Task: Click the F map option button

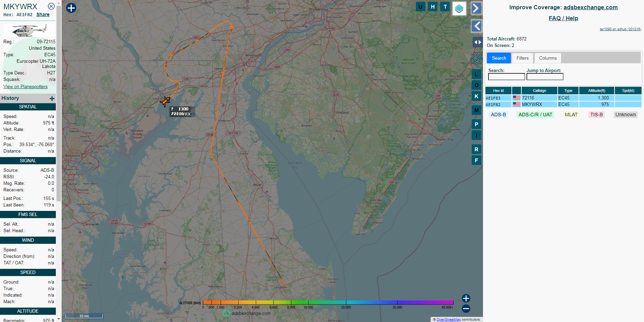Action: click(x=476, y=160)
